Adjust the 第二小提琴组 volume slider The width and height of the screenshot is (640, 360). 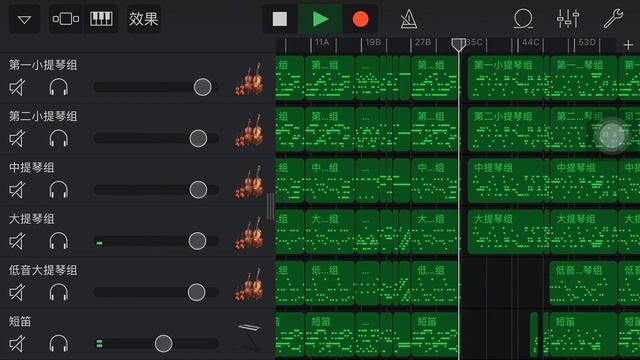pos(198,138)
